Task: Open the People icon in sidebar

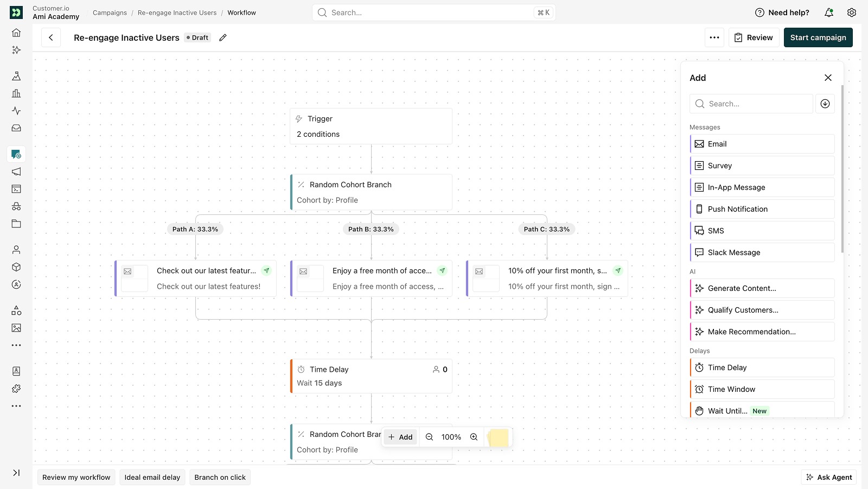Action: click(x=16, y=250)
